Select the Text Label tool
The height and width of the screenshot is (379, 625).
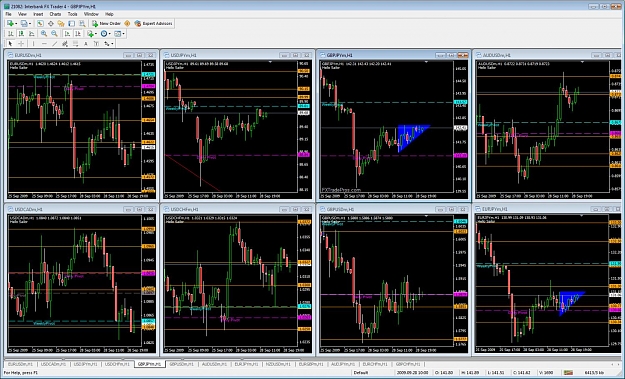click(x=96, y=43)
